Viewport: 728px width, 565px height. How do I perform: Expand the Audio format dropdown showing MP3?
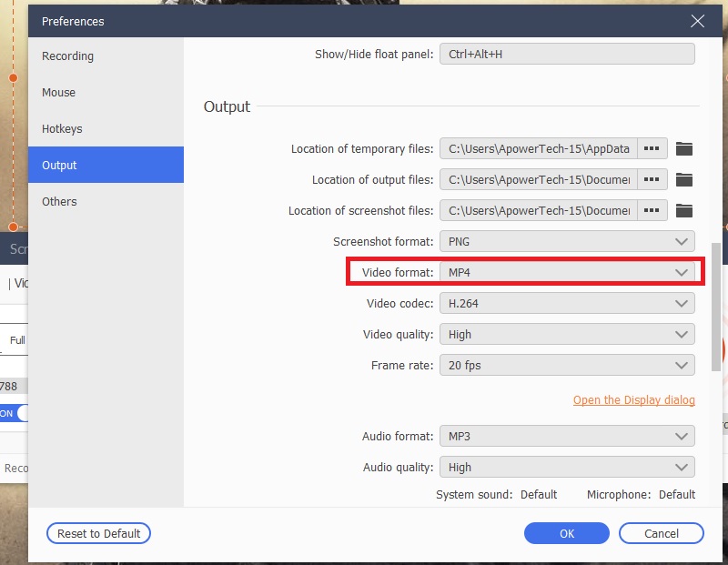click(x=567, y=437)
